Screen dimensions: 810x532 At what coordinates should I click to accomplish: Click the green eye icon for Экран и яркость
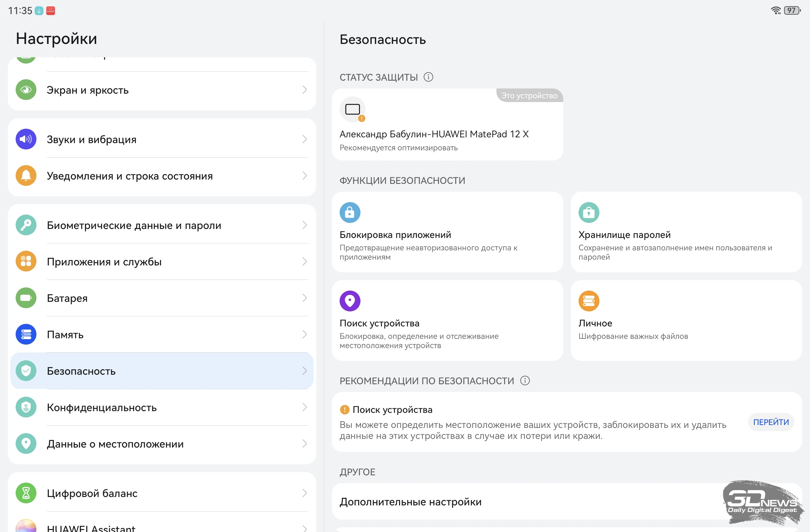click(26, 90)
